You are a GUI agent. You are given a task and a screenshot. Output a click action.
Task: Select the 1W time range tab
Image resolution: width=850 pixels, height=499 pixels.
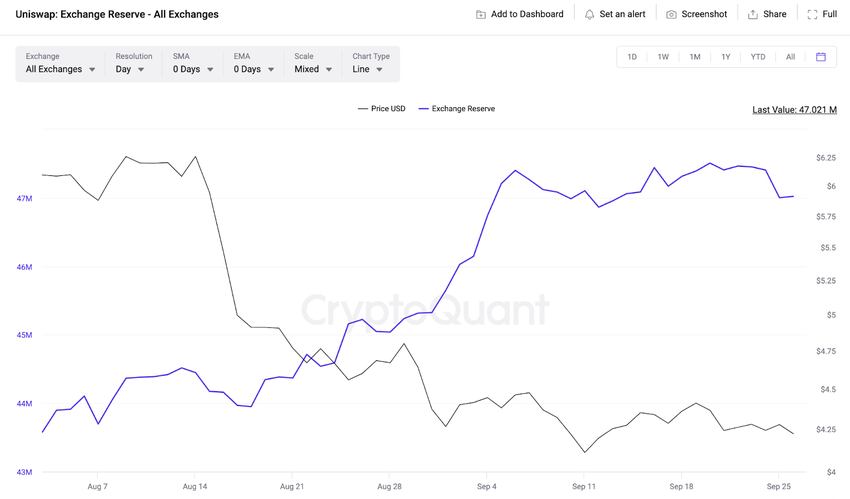click(663, 57)
